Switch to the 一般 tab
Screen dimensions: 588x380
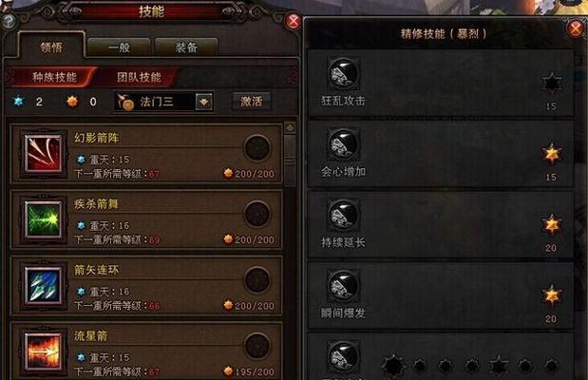click(119, 47)
